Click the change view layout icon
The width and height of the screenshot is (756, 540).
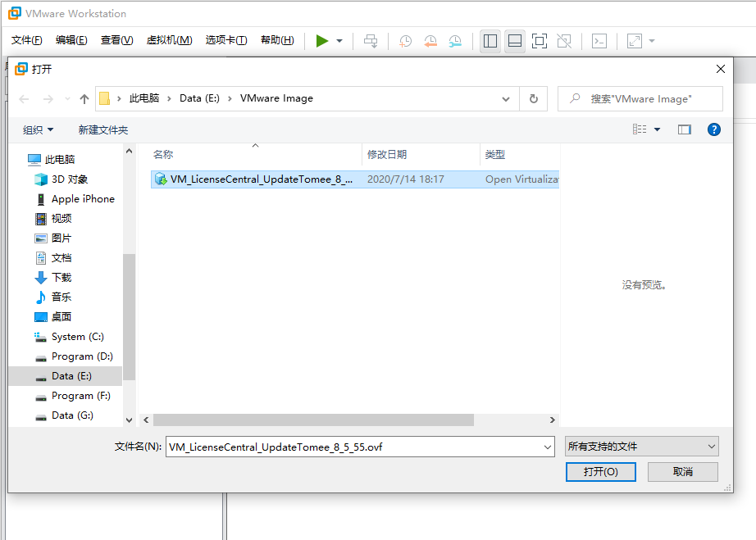(x=640, y=129)
